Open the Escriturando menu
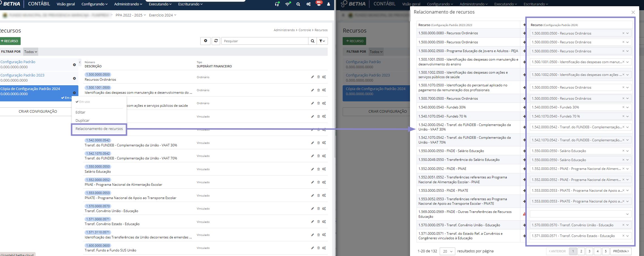The width and height of the screenshot is (644, 256). click(190, 4)
